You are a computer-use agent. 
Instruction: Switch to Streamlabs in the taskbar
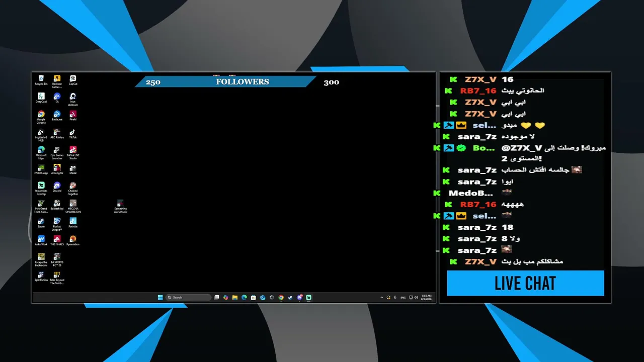[x=308, y=298]
